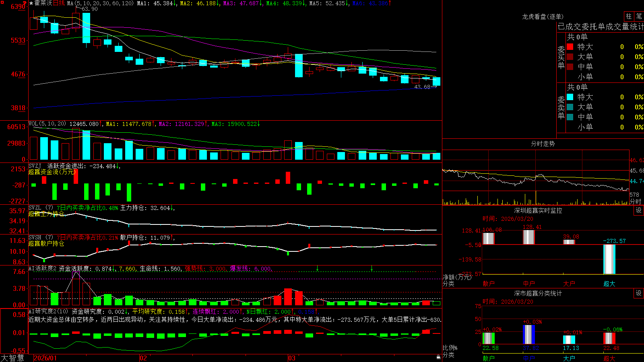Click the 分时走势 panel title
The height and width of the screenshot is (362, 644).
543,144
